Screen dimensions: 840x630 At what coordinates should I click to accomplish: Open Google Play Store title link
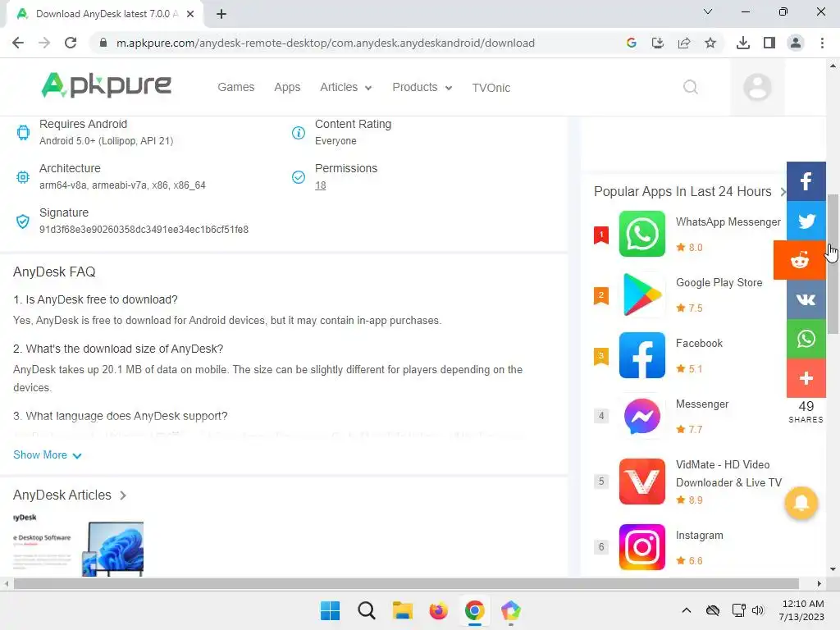[x=719, y=282]
